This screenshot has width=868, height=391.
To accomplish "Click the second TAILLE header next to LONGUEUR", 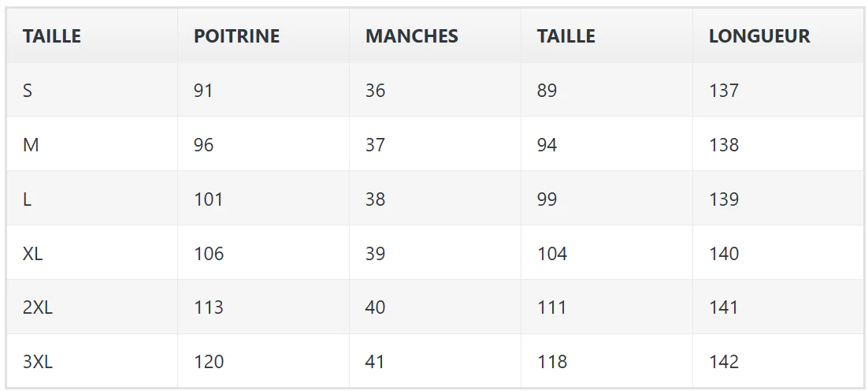I will pos(566,36).
